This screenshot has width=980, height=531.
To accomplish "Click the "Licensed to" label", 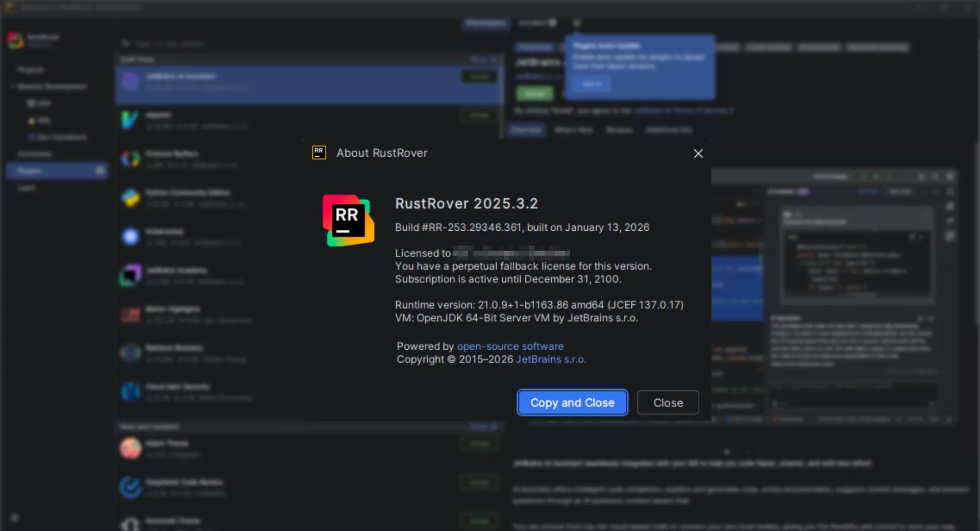I will tap(423, 253).
